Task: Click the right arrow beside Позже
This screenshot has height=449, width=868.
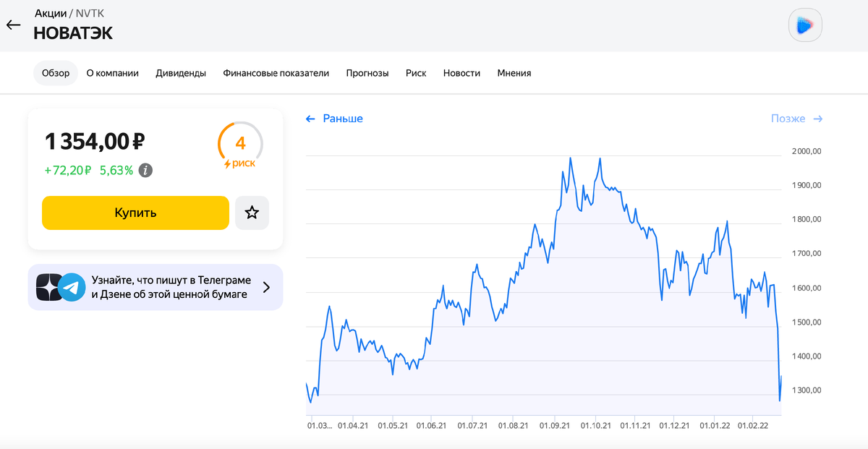Action: (x=818, y=119)
